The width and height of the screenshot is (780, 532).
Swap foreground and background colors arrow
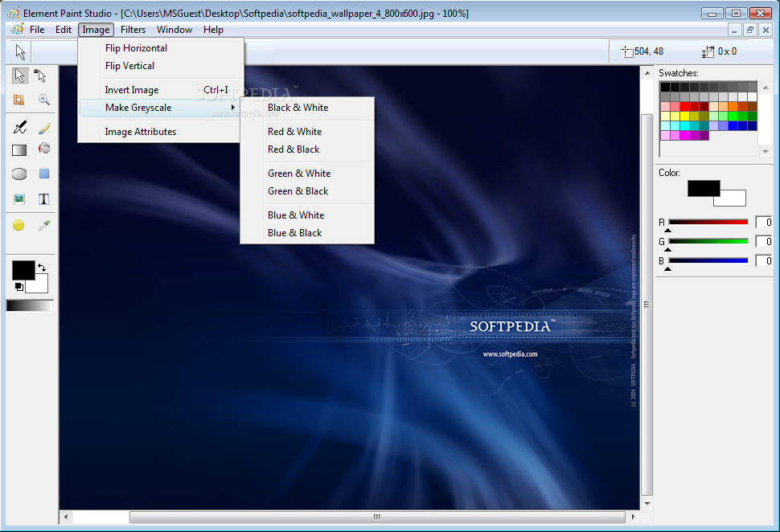42,268
